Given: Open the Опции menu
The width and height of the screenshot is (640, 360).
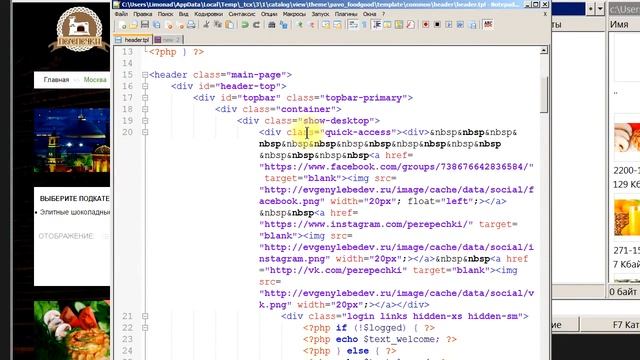Looking at the screenshot, I should [269, 14].
